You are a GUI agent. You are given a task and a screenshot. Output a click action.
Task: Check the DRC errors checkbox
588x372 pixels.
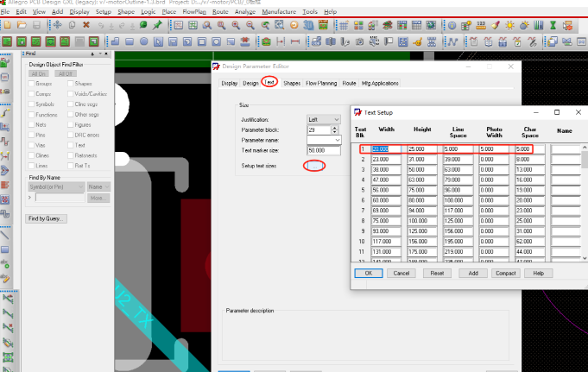(x=69, y=134)
